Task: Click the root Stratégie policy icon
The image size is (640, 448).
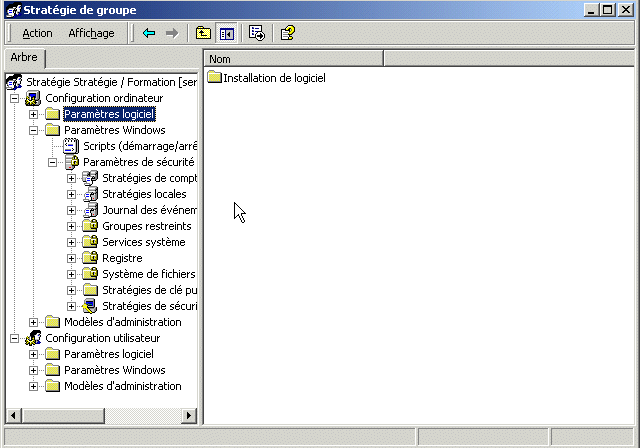Action: click(x=14, y=82)
